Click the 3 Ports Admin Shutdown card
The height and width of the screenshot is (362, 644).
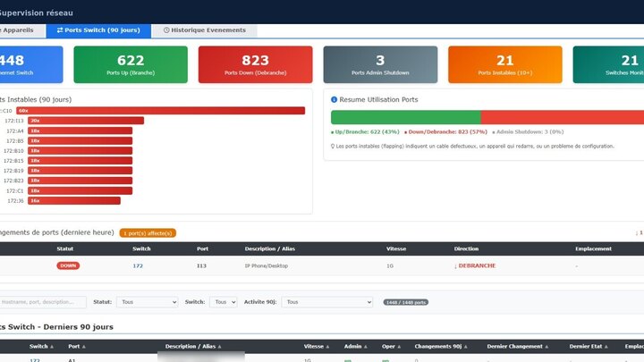380,64
